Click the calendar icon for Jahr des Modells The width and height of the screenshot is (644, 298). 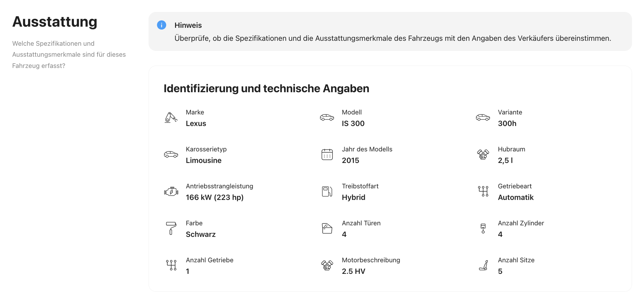pos(327,155)
